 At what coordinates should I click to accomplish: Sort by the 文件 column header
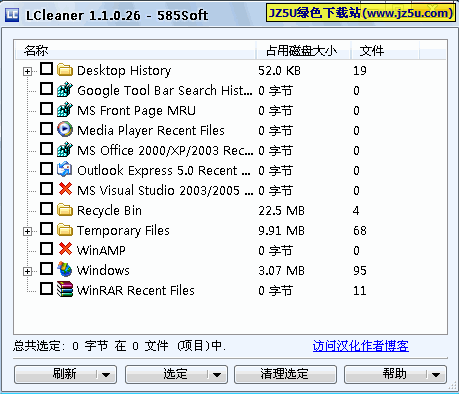(x=385, y=51)
